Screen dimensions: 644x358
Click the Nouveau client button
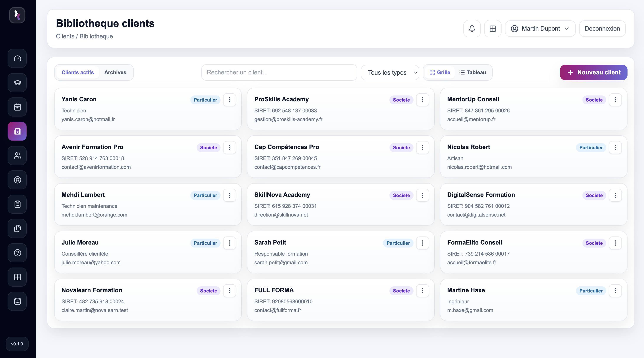coord(593,72)
